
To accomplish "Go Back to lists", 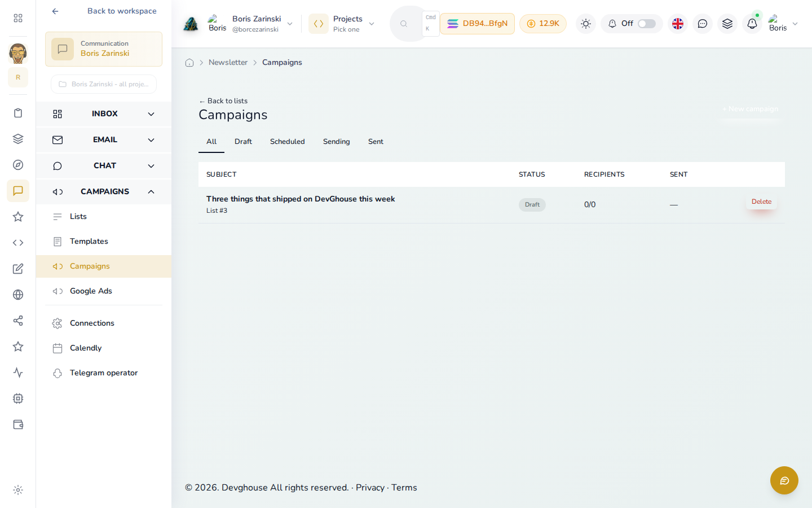I will point(223,101).
